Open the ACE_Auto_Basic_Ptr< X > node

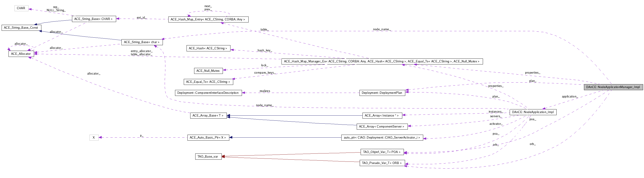click(208, 138)
